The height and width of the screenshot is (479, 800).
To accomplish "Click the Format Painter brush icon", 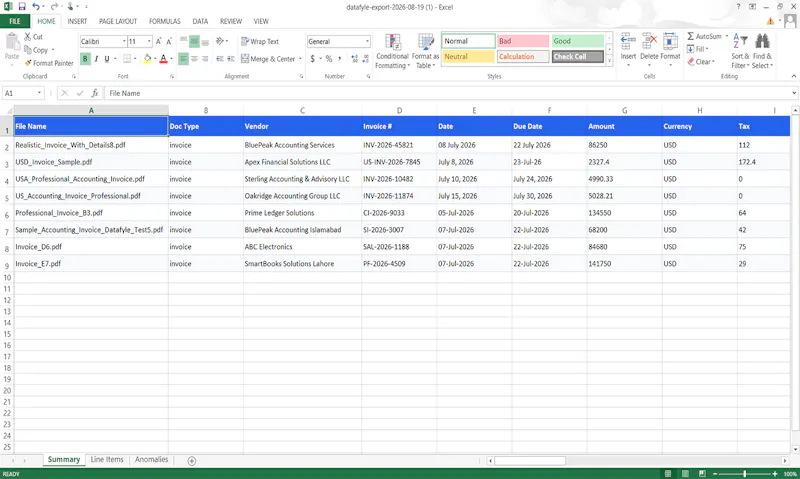I will pos(28,63).
